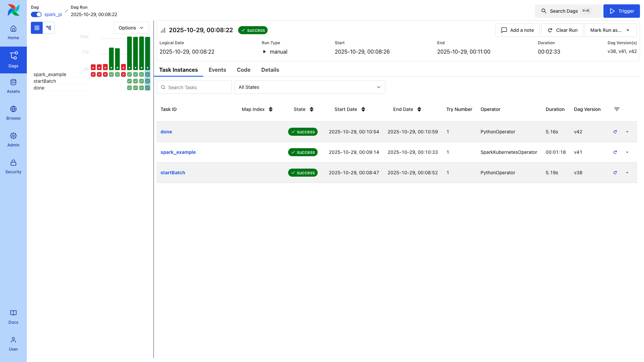644x362 pixels.
Task: Open the Security section
Action: [x=13, y=166]
